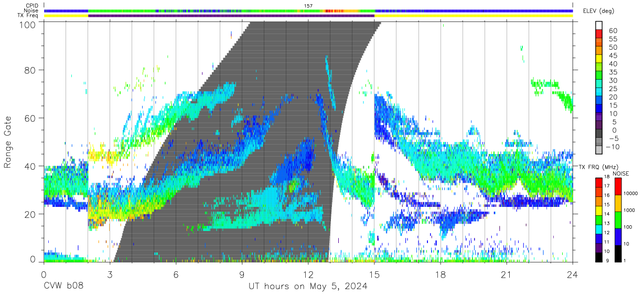Click the UT hours axis tick '12'
Viewport: 644px width, 297px height.
[x=308, y=275]
